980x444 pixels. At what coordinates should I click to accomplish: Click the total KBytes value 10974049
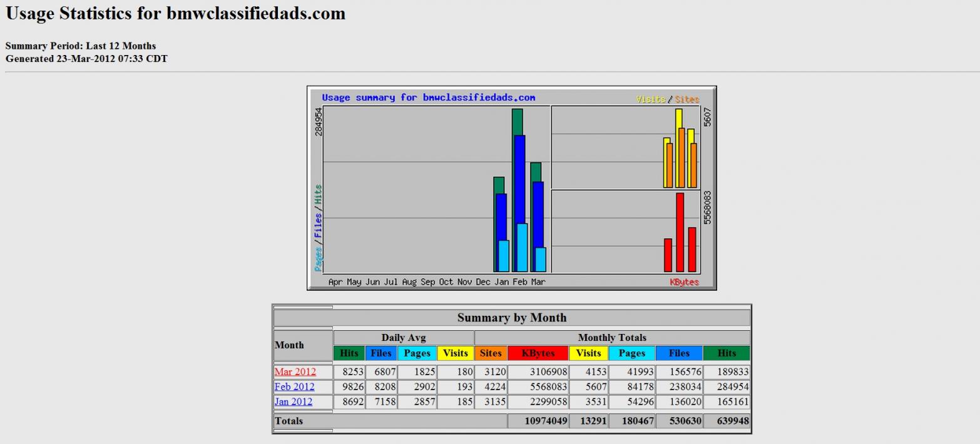point(546,421)
